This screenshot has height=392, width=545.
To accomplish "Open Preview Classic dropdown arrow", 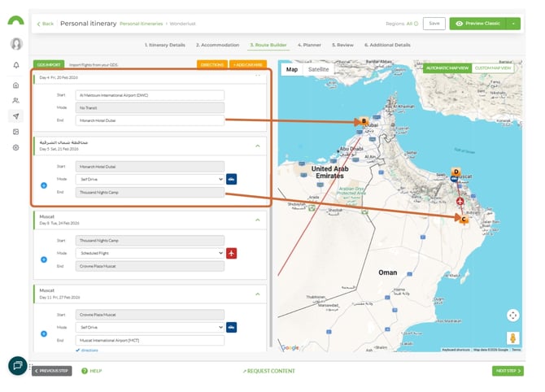I will pyautogui.click(x=513, y=24).
